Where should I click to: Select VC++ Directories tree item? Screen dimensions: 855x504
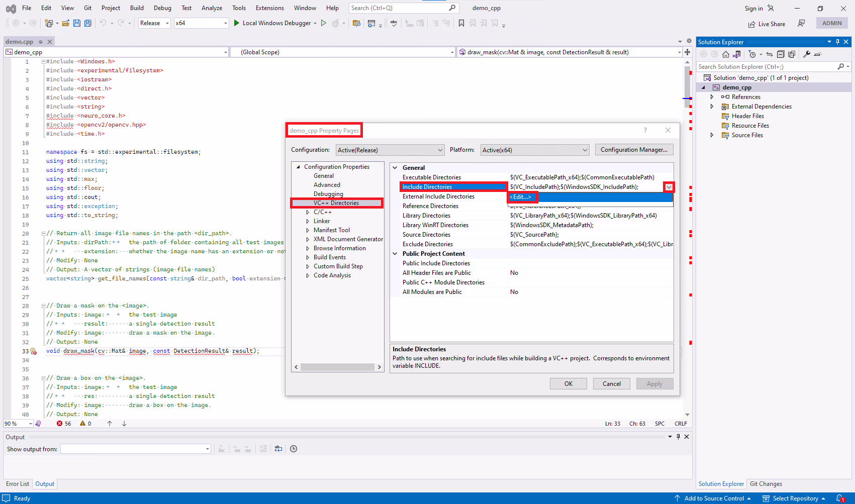coord(336,203)
